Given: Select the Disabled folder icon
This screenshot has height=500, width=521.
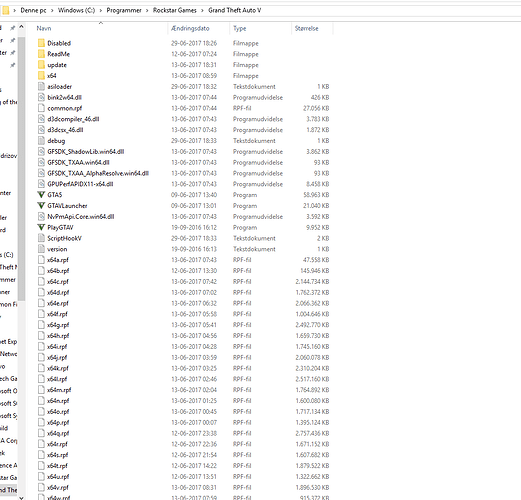Looking at the screenshot, I should [x=41, y=43].
